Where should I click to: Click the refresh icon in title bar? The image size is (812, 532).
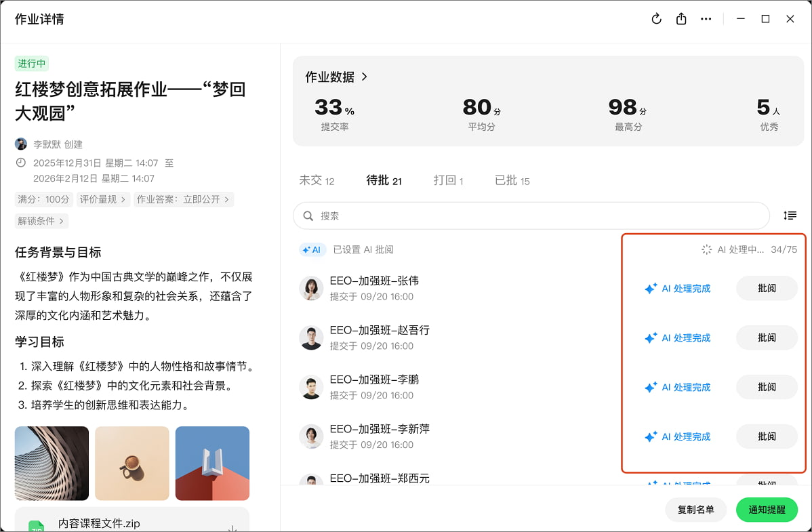click(x=656, y=19)
